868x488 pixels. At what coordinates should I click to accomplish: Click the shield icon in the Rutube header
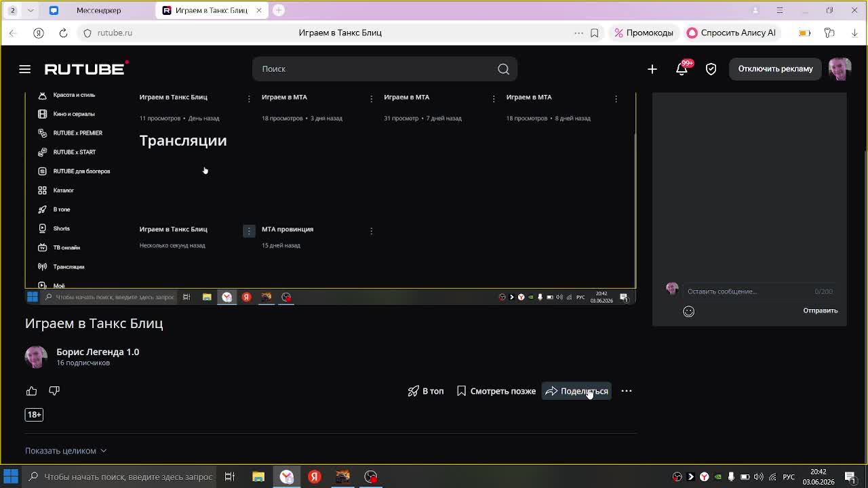click(x=711, y=68)
